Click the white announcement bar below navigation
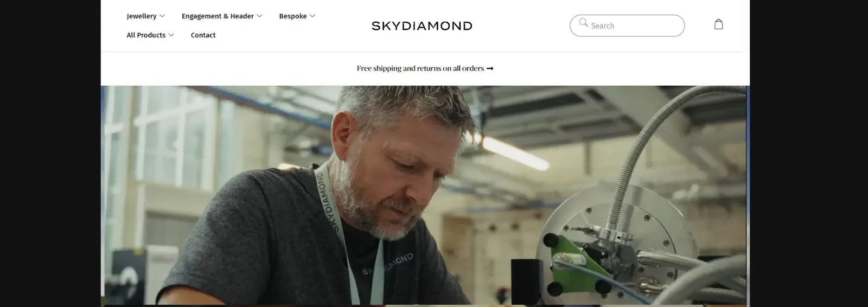The width and height of the screenshot is (868, 307). pos(425,68)
